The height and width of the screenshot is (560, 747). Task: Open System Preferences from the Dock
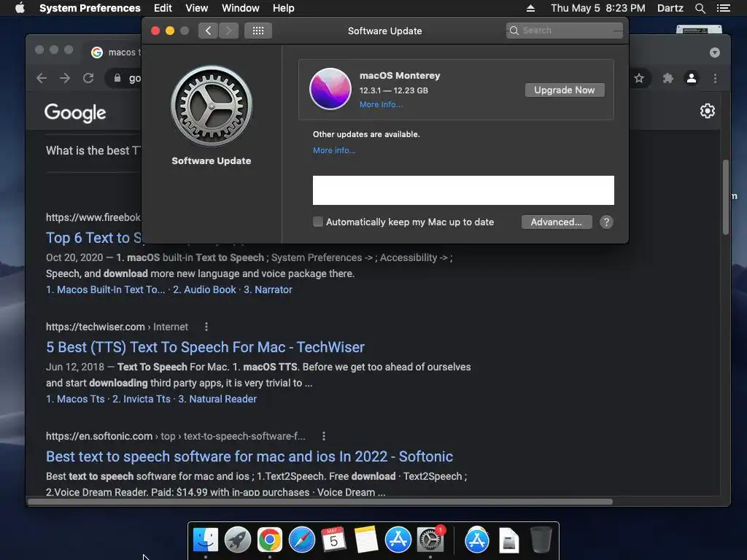430,540
